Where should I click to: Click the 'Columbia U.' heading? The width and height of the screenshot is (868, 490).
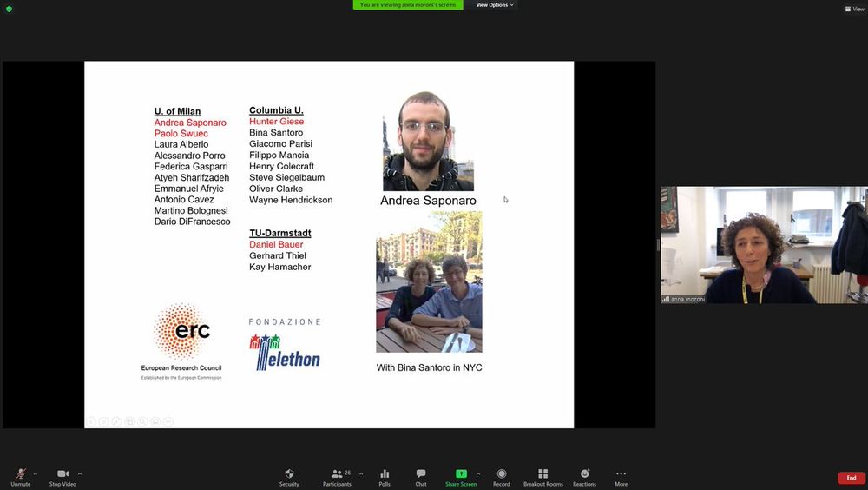click(x=276, y=110)
